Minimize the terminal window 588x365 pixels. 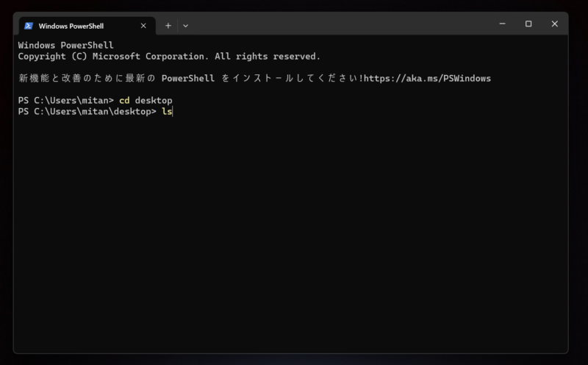(x=503, y=24)
